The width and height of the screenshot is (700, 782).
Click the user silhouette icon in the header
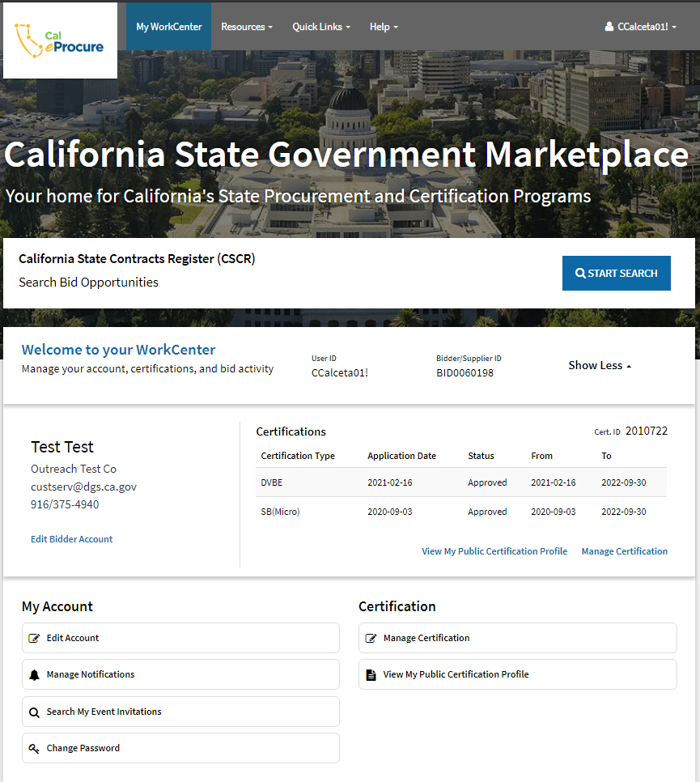(608, 26)
